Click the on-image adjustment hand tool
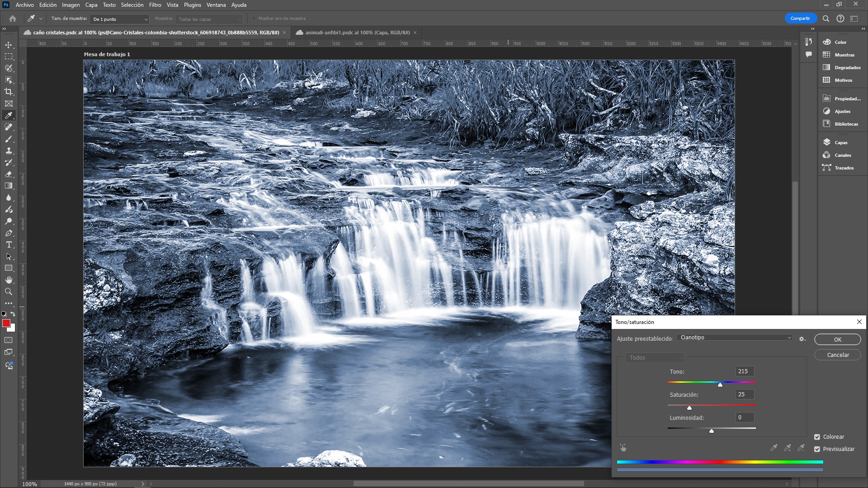868x488 pixels. pos(623,448)
